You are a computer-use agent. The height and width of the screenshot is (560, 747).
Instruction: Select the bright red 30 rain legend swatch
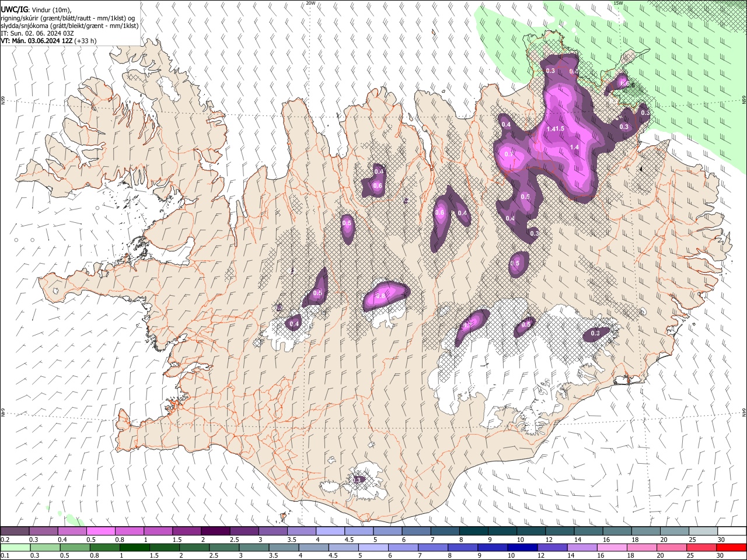731,547
